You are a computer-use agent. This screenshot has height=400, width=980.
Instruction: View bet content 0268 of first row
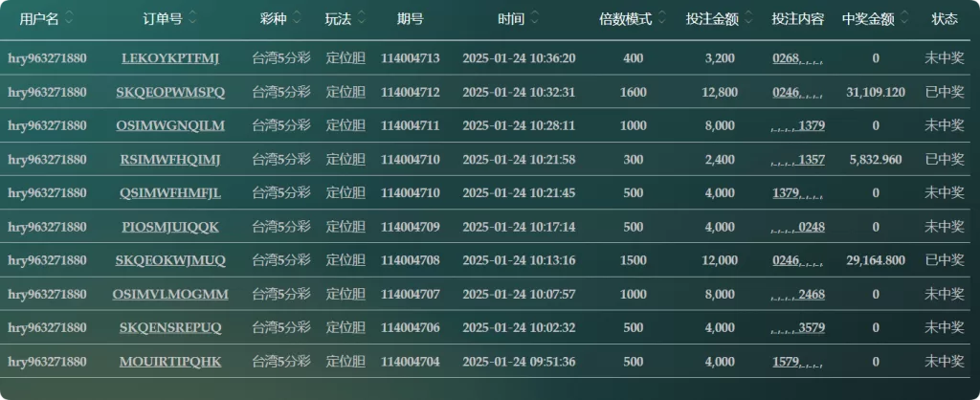[x=797, y=58]
